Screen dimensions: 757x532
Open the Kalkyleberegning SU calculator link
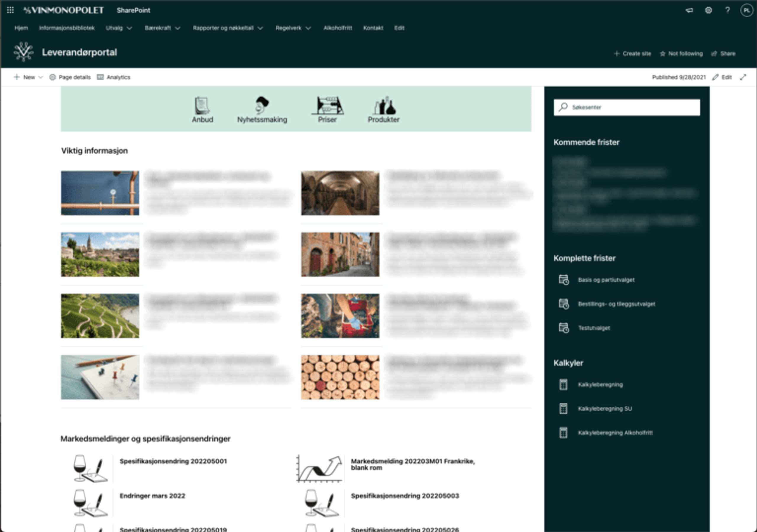click(605, 409)
